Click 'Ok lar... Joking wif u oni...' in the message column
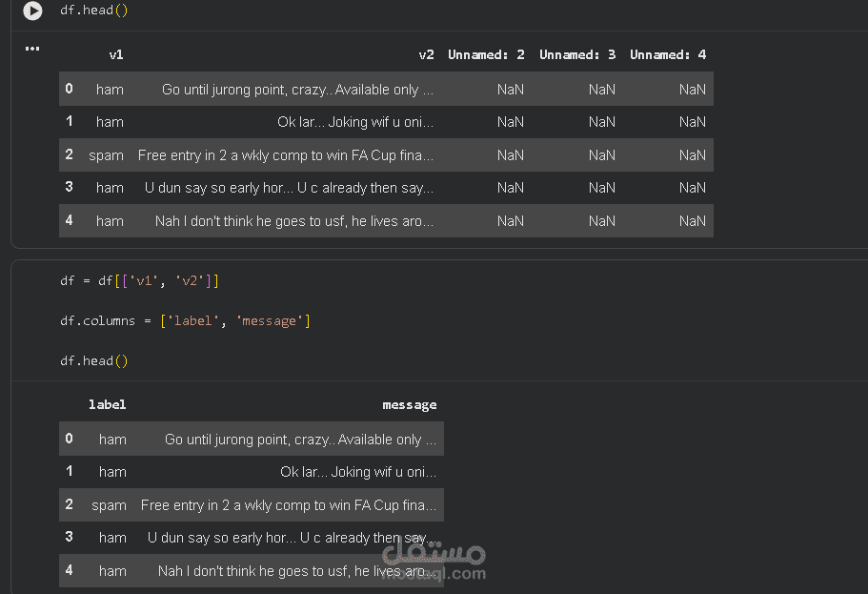The image size is (868, 594). coord(358,472)
